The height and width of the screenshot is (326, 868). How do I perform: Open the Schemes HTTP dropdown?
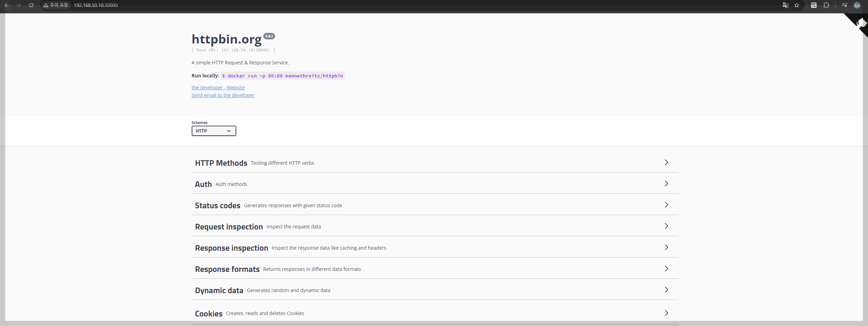214,131
